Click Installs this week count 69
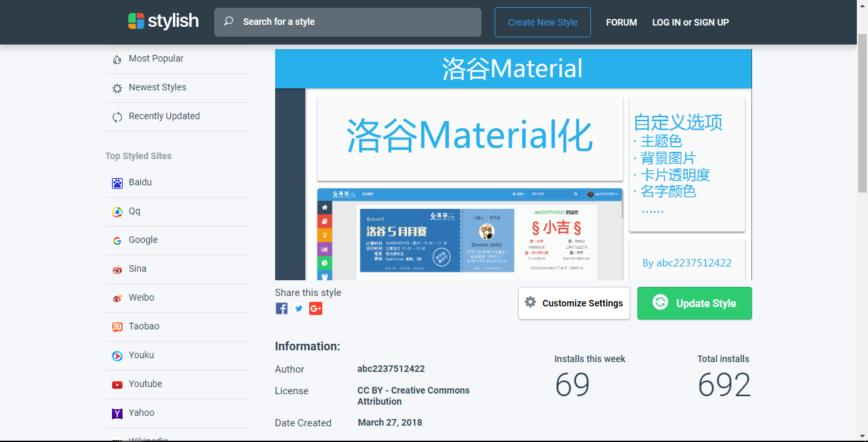Screen dimensions: 868x442 (x=573, y=384)
